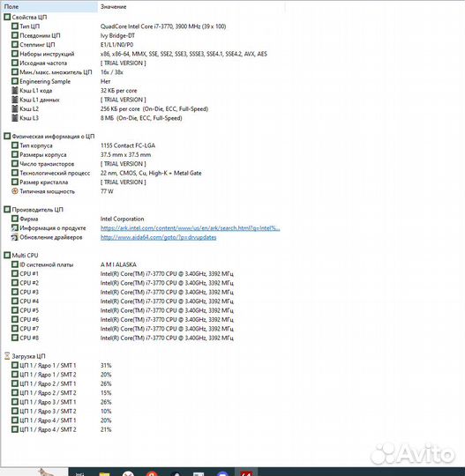
Task: Select the multiplier value "16x / 38x"
Action: click(x=111, y=72)
